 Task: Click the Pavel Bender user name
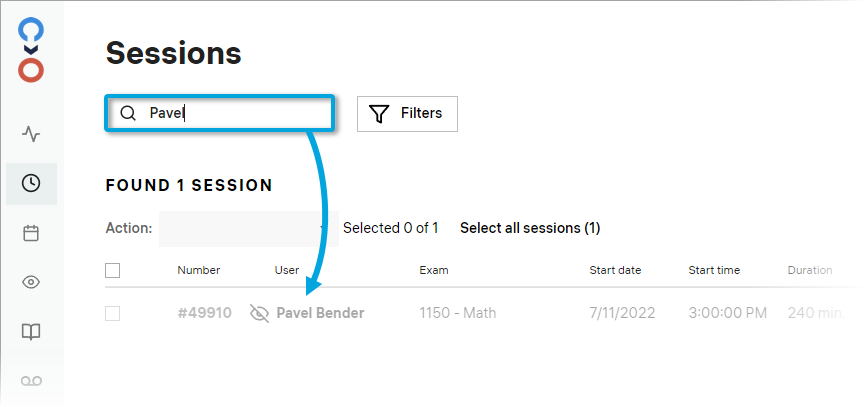(320, 313)
